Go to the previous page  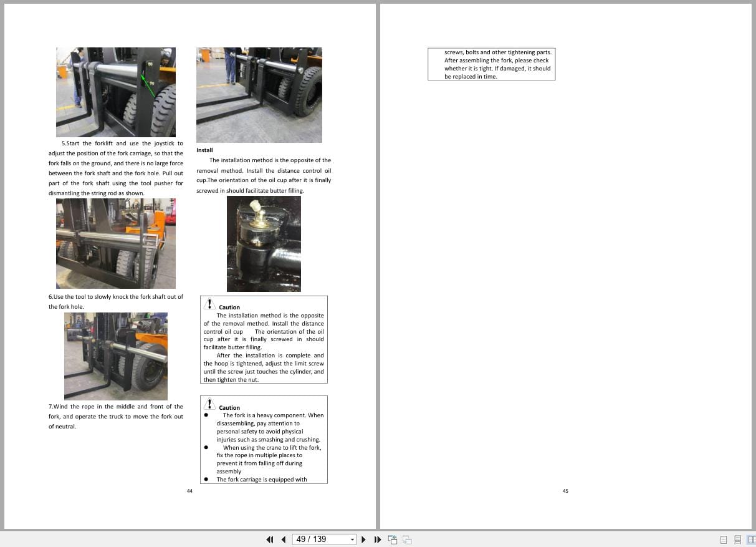284,540
